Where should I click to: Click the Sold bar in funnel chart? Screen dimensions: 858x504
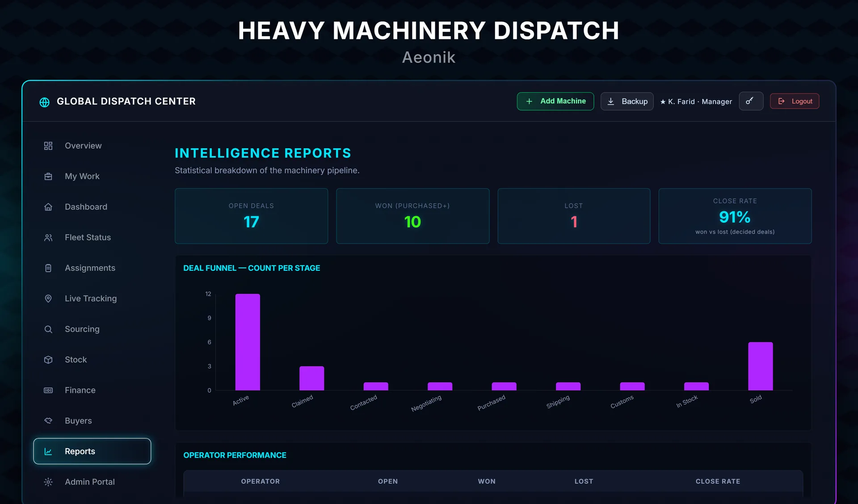[761, 366]
